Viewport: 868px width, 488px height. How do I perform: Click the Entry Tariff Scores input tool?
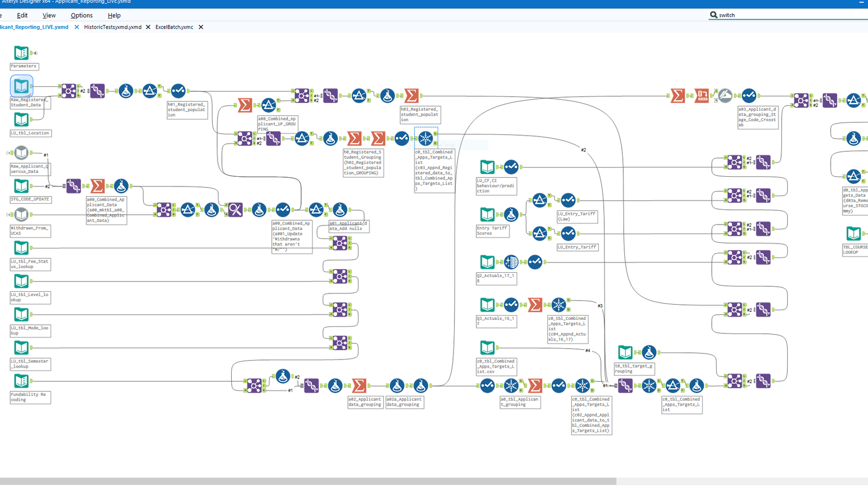click(x=487, y=215)
